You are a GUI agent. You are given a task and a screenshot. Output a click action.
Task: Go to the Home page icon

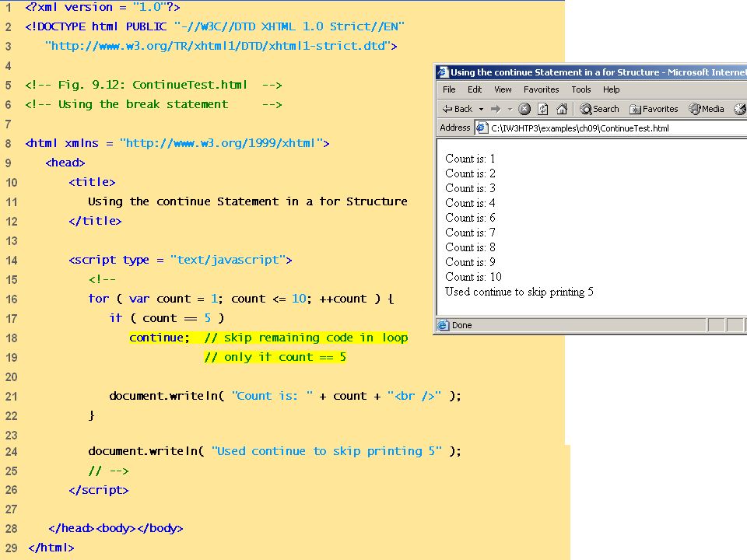point(562,109)
